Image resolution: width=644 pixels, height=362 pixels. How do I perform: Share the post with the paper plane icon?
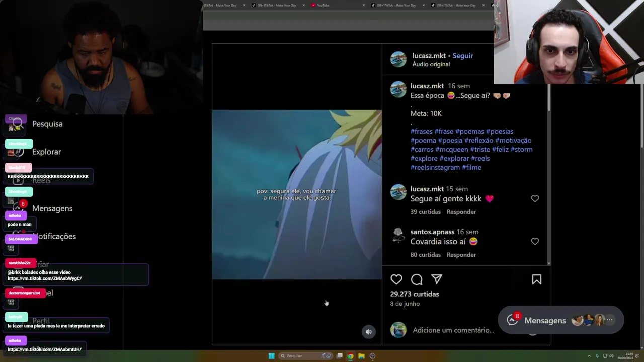pyautogui.click(x=437, y=279)
